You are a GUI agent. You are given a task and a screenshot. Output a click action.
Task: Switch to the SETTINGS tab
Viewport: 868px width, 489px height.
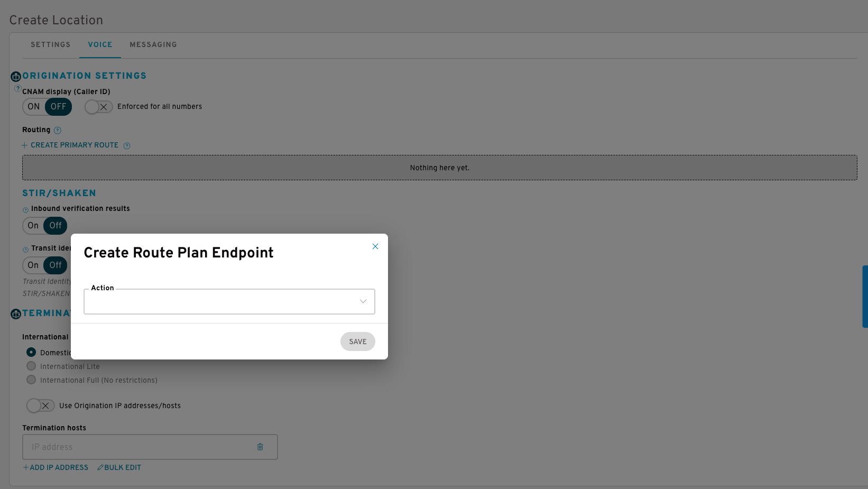coord(51,45)
